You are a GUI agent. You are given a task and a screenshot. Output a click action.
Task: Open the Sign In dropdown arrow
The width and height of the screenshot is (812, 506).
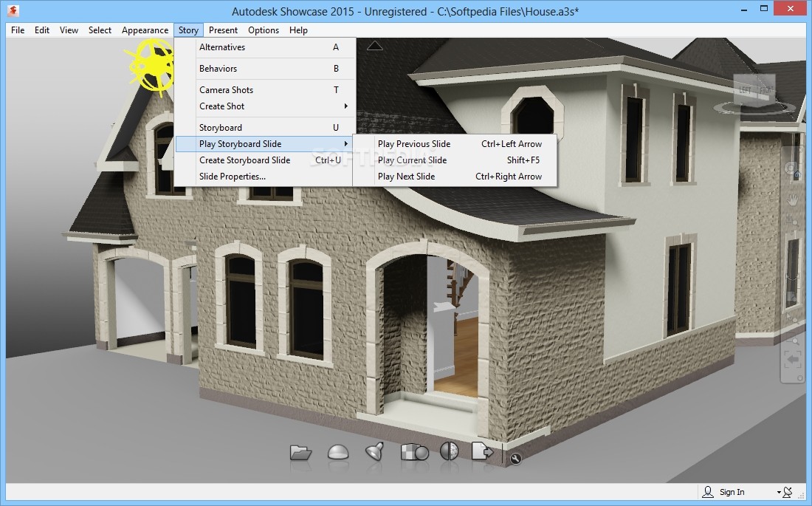coord(778,492)
